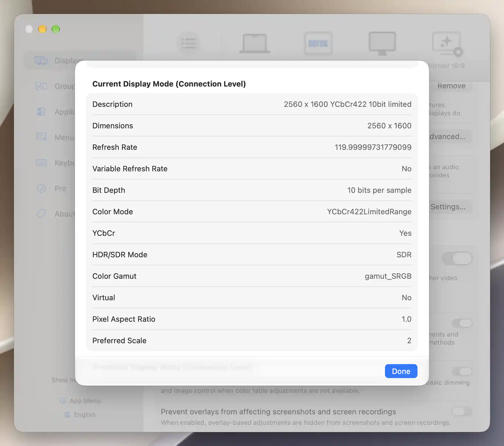Screen dimensions: 504x446
Task: Click the App Menu option in sidebar
Action: click(x=80, y=401)
